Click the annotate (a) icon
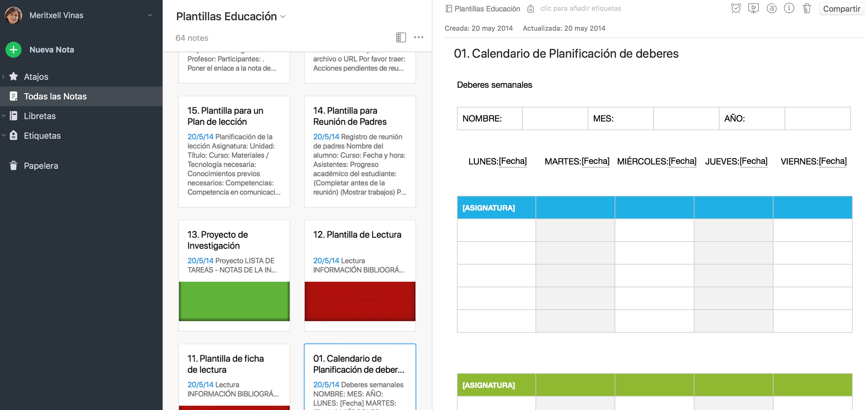The width and height of the screenshot is (868, 410). [771, 8]
